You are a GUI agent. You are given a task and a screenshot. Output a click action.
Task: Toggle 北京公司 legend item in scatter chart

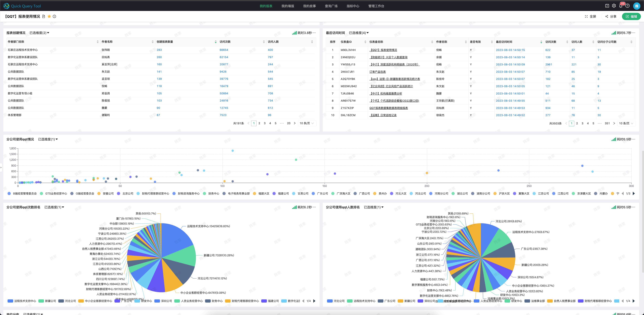[125, 193]
